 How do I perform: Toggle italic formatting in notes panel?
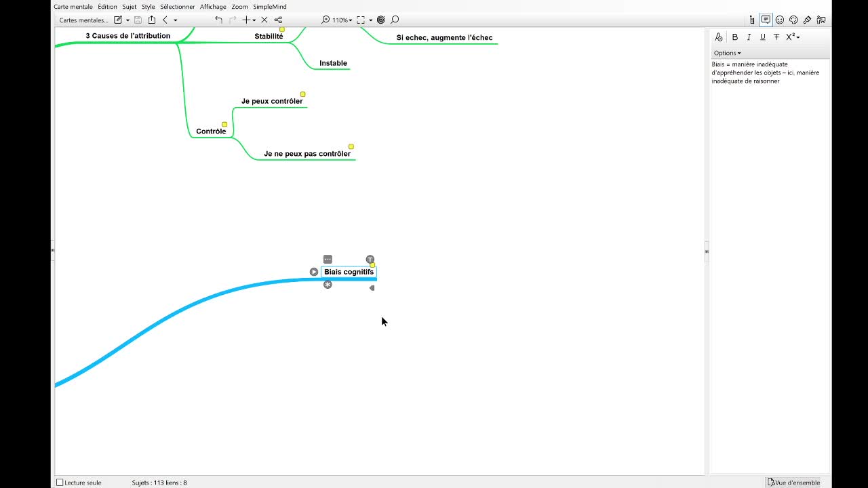(x=749, y=37)
